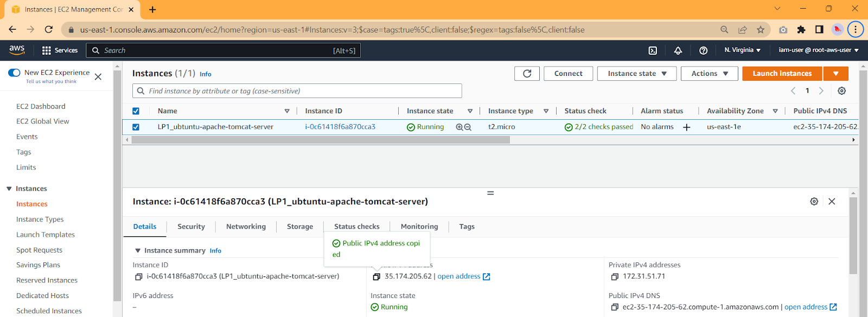The image size is (868, 317).
Task: Open address link beside Public IPv4 DNS
Action: tap(810, 307)
